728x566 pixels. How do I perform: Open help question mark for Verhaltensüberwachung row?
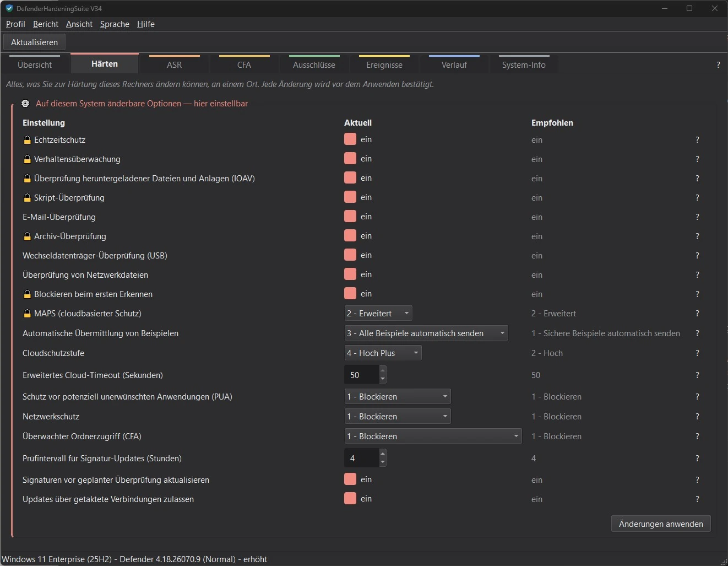pos(697,159)
